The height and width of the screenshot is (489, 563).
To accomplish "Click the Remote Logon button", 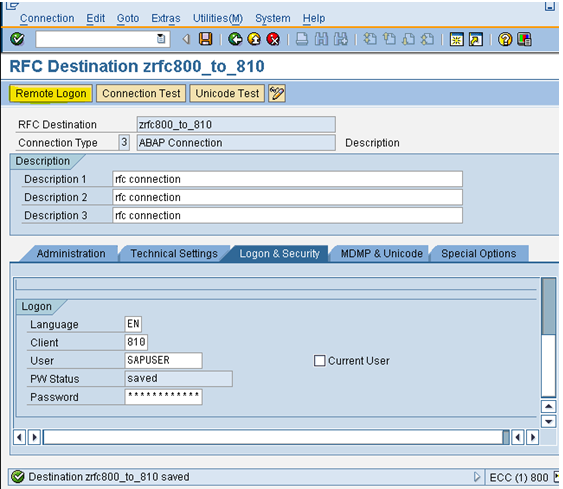I will [51, 93].
